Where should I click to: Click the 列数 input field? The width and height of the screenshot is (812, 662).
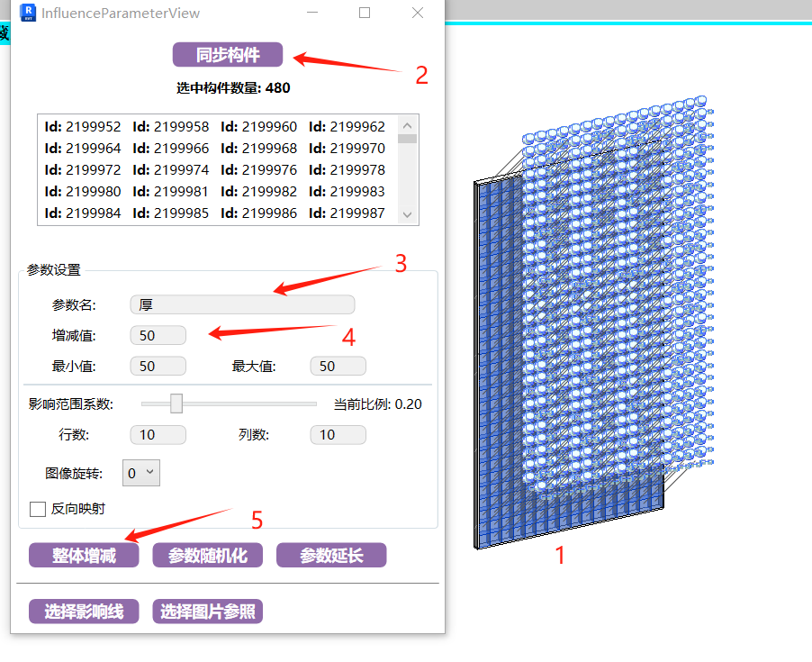[338, 435]
